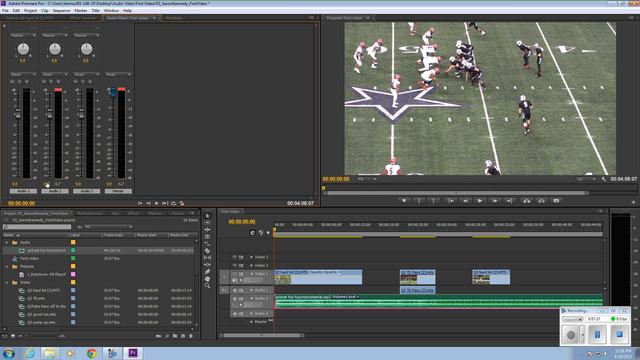Click the trash Clear icon in Project panel

point(191,336)
